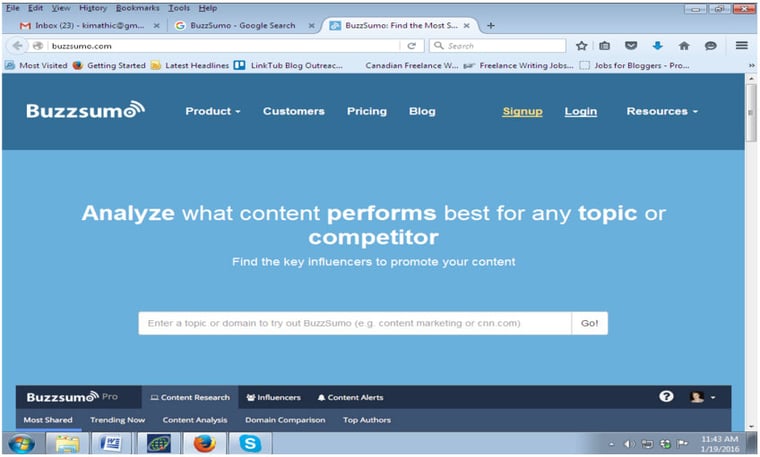
Task: Open the user profile avatar dropdown
Action: (702, 397)
